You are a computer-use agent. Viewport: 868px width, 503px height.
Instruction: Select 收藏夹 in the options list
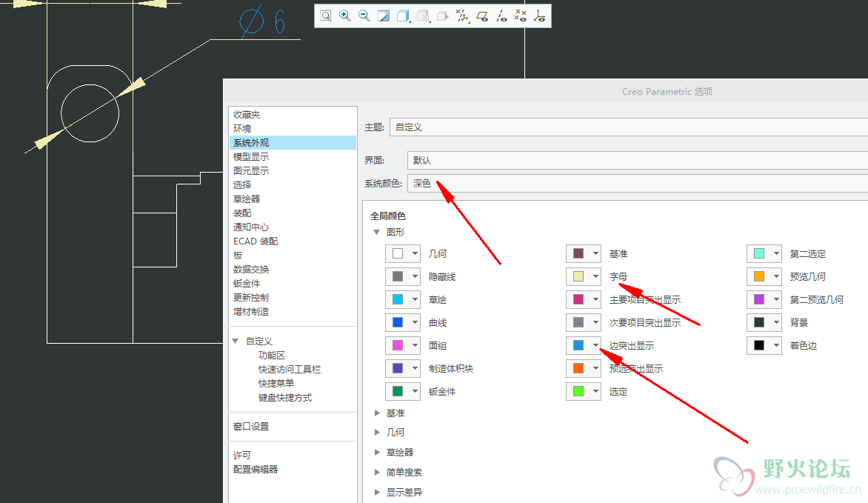247,115
